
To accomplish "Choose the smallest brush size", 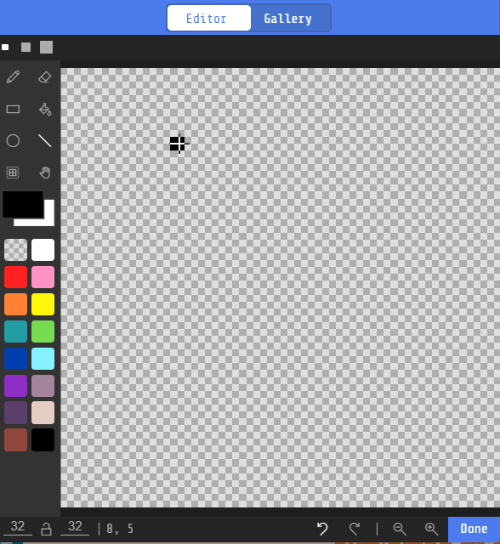I will coord(5,47).
